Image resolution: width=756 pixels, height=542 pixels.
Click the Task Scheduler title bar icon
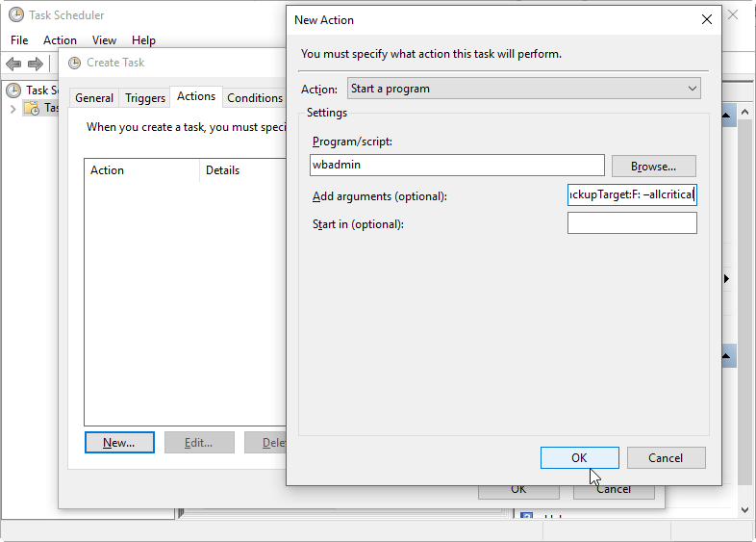pos(16,15)
